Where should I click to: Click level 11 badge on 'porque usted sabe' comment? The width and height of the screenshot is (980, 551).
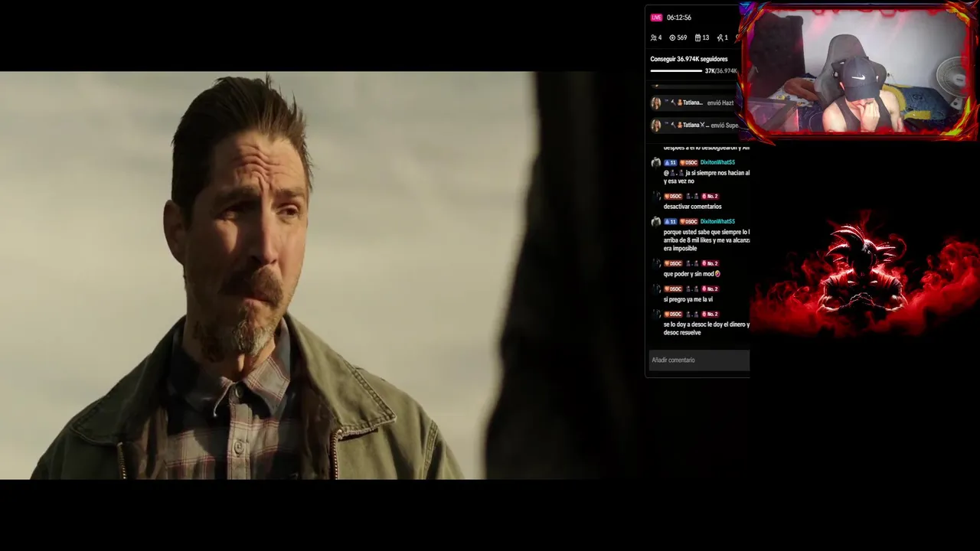click(670, 221)
